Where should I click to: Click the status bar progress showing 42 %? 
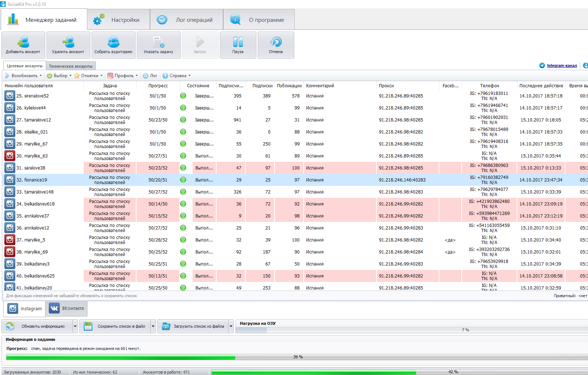(400, 372)
